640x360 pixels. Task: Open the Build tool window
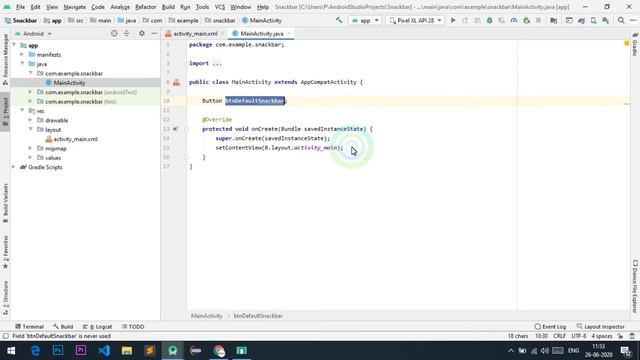click(x=63, y=327)
